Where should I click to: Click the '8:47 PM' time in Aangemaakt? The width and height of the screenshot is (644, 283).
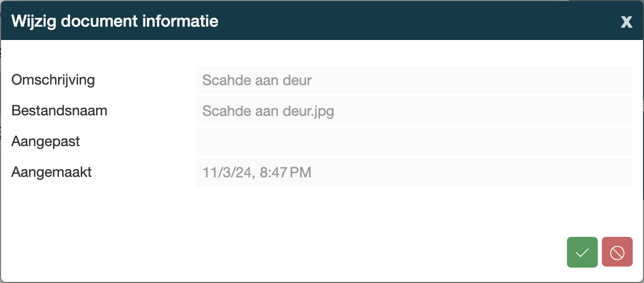[x=285, y=172]
